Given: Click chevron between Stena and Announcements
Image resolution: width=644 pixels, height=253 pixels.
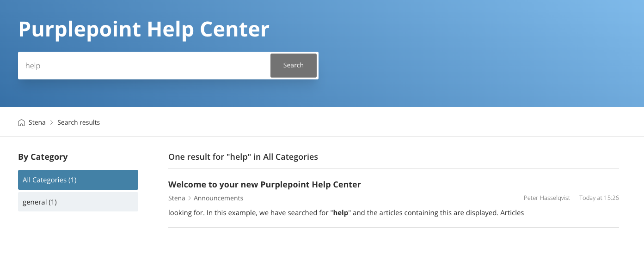Looking at the screenshot, I should [190, 198].
